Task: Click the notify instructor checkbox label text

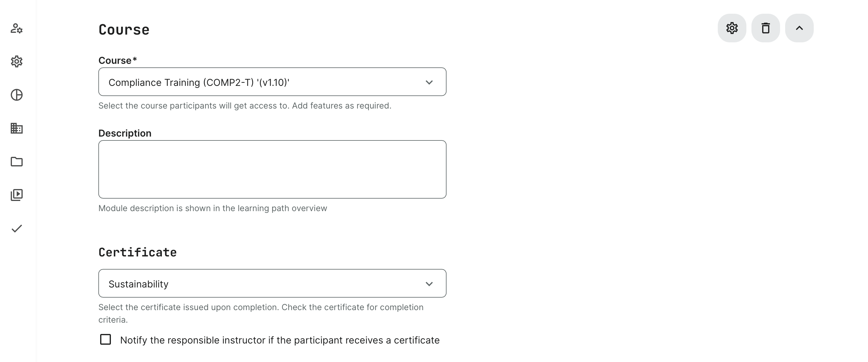Action: 280,340
